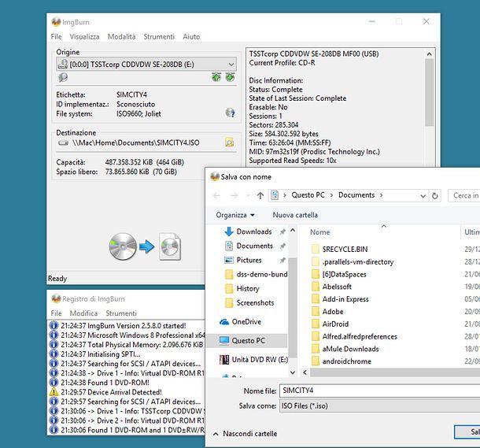Select Downloads in the navigation pane
Screen dimensions: 480x448
pyautogui.click(x=254, y=231)
